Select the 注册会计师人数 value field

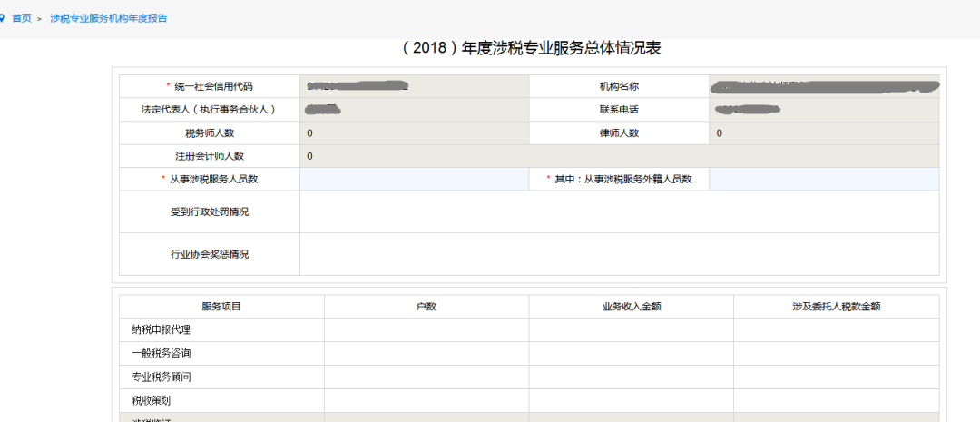[x=620, y=156]
